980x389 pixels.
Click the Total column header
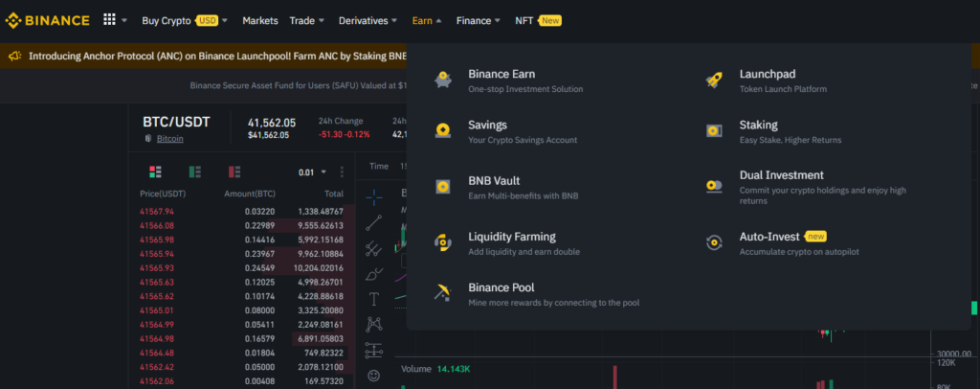(334, 194)
